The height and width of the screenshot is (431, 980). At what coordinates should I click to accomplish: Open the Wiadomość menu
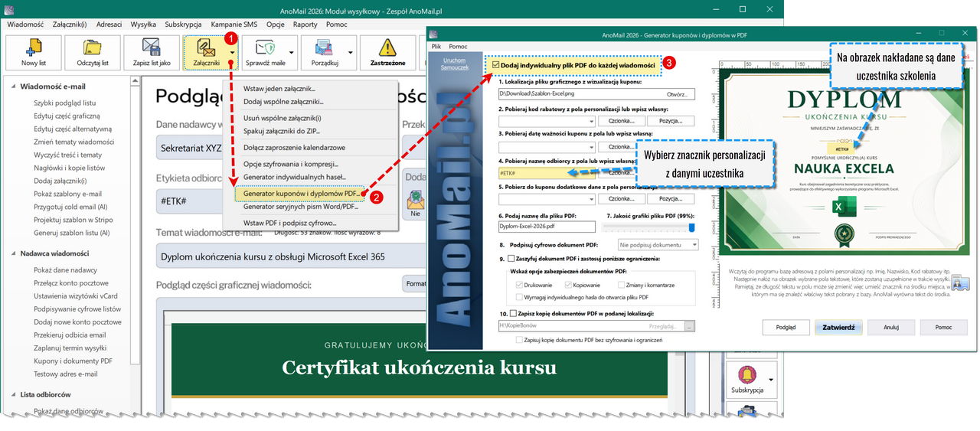25,24
